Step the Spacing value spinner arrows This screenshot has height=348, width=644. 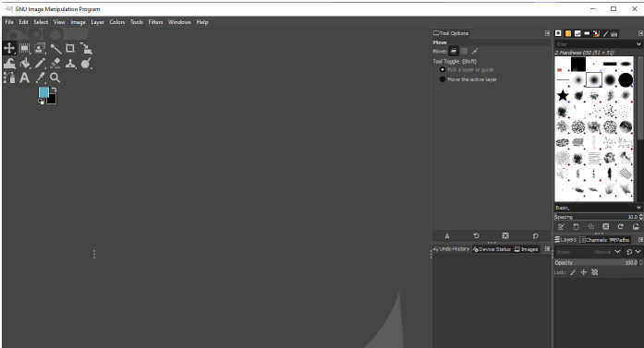[640, 217]
